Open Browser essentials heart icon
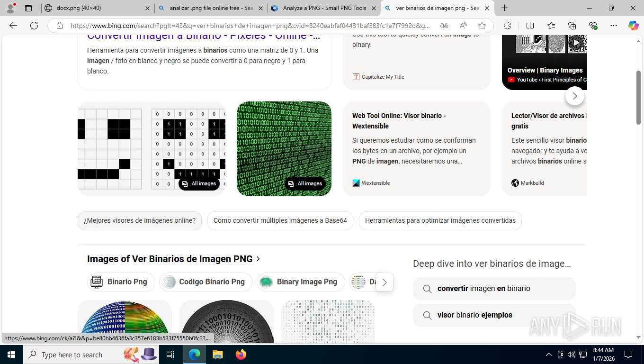The height and width of the screenshot is (364, 644). tap(593, 26)
